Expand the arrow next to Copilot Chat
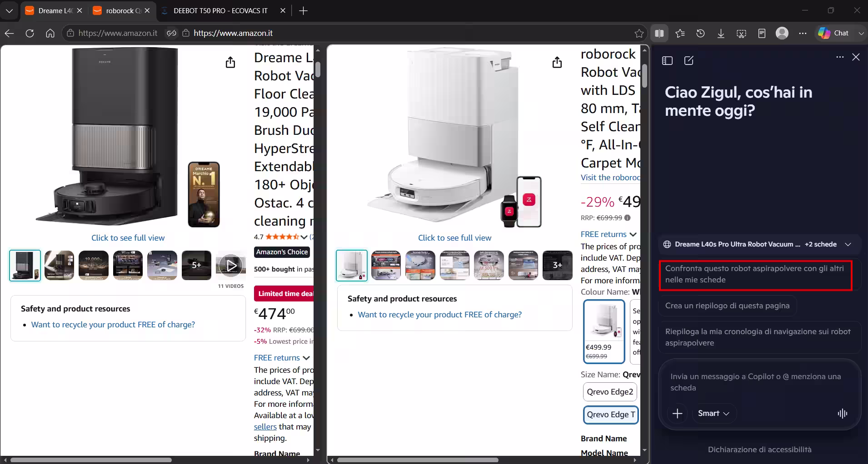 pyautogui.click(x=861, y=33)
